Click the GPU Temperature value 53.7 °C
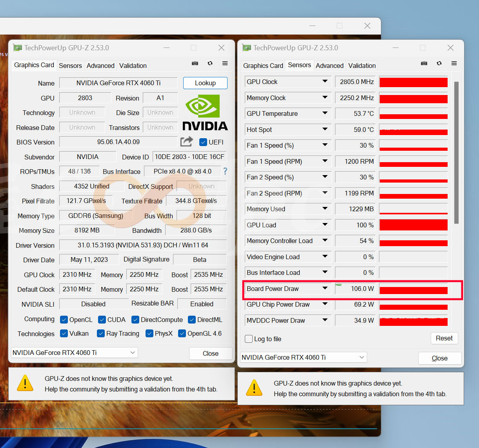The height and width of the screenshot is (448, 479). 355,113
